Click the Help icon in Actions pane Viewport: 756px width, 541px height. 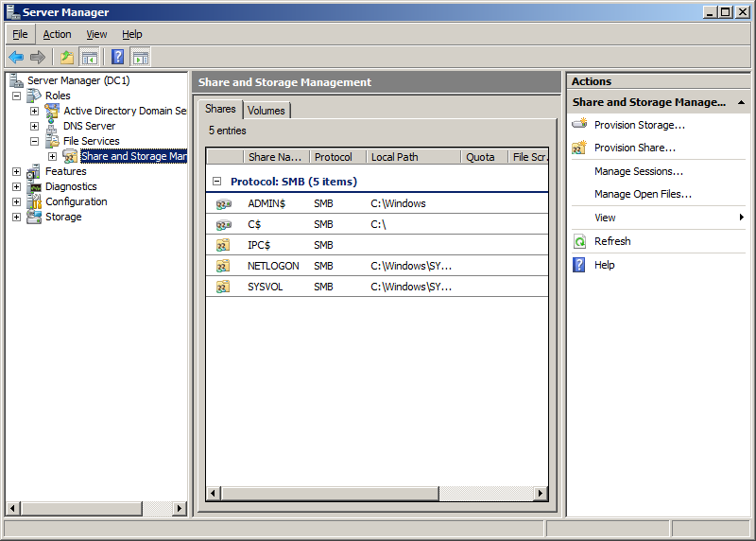click(x=579, y=265)
